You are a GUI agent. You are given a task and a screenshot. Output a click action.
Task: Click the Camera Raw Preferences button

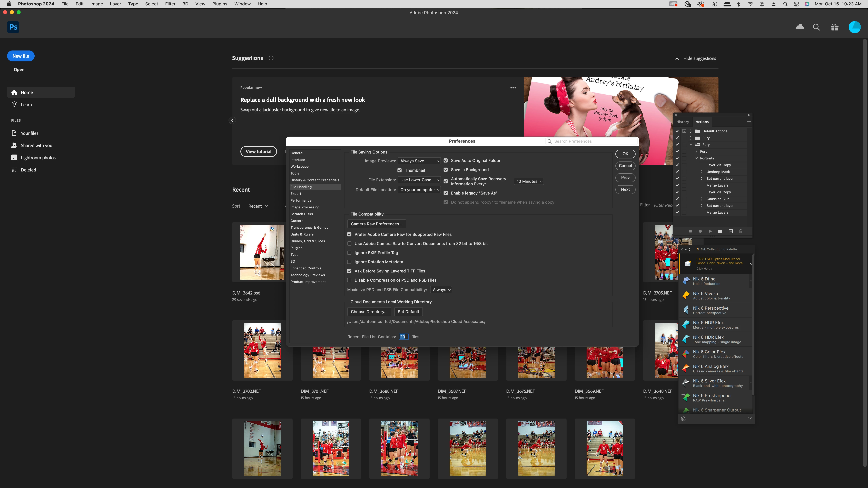(376, 224)
